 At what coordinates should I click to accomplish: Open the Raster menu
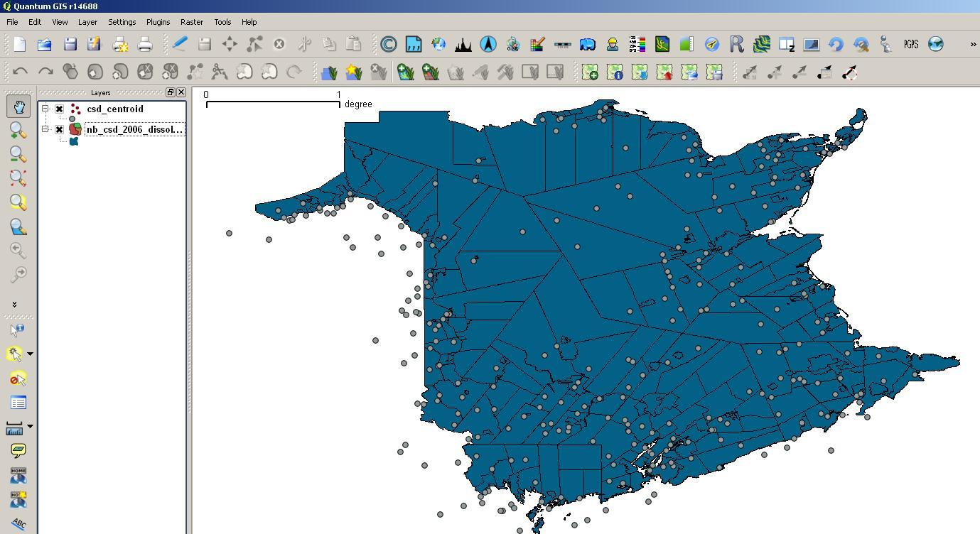pyautogui.click(x=192, y=22)
